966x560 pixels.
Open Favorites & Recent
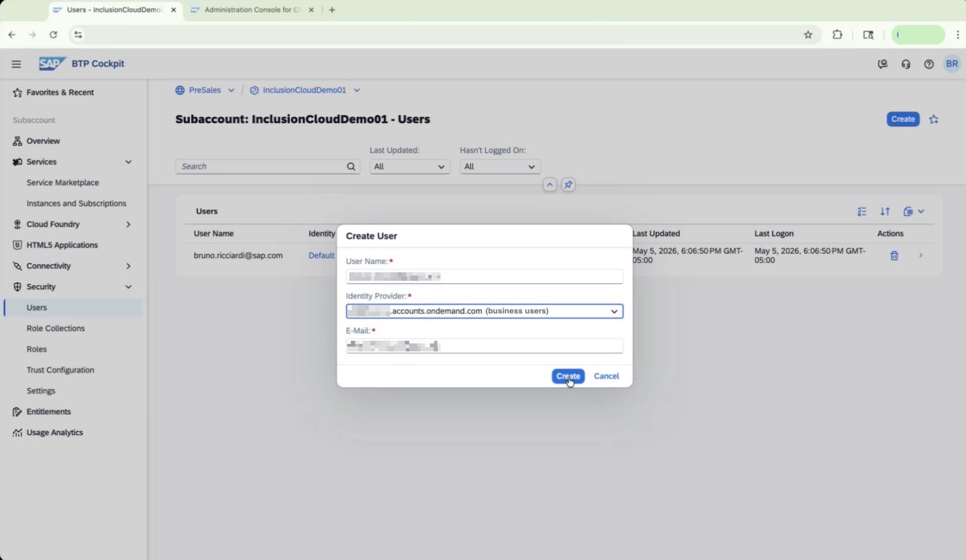60,93
